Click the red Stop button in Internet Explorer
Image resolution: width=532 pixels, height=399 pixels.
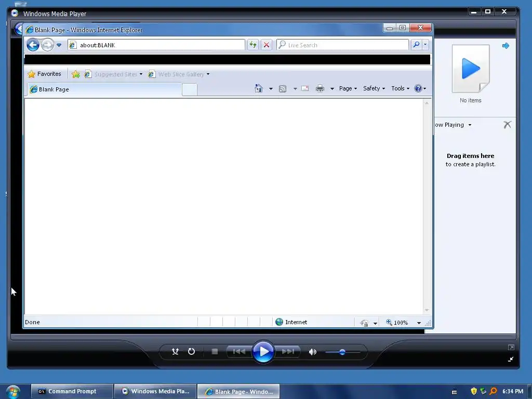[x=267, y=45]
